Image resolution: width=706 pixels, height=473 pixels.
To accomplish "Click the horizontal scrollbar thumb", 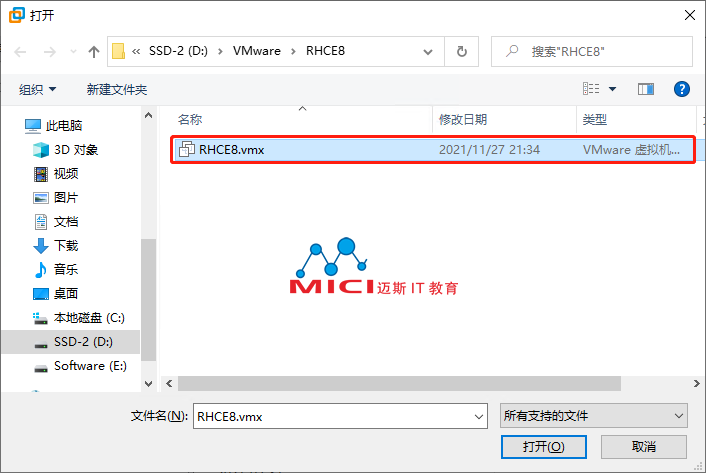I will pyautogui.click(x=399, y=383).
